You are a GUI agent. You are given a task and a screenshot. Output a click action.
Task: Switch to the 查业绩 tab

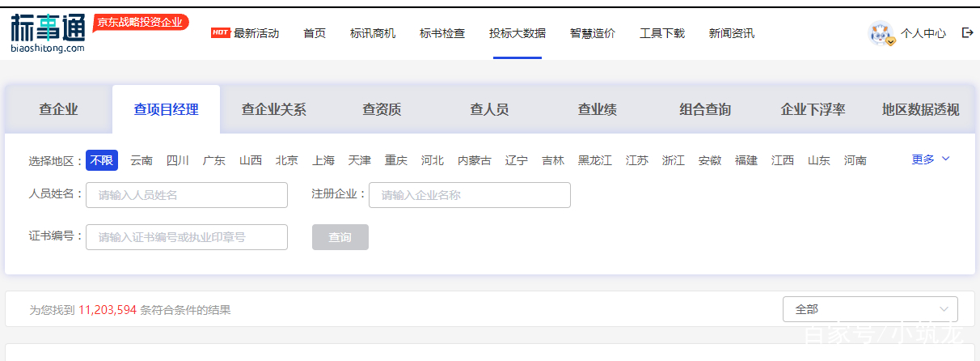pos(597,109)
